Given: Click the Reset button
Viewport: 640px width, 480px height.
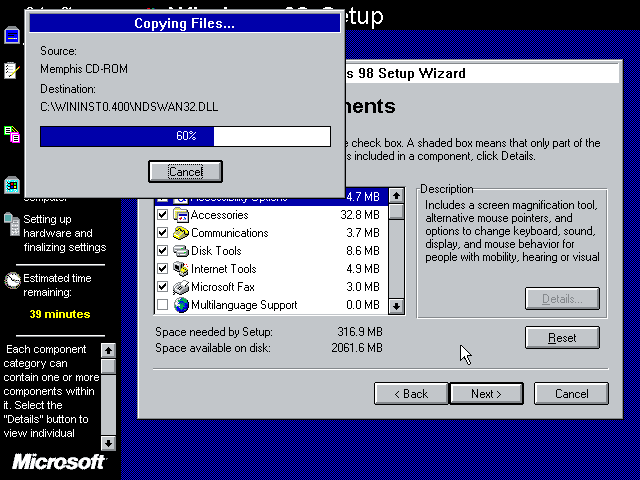Looking at the screenshot, I should pyautogui.click(x=562, y=338).
